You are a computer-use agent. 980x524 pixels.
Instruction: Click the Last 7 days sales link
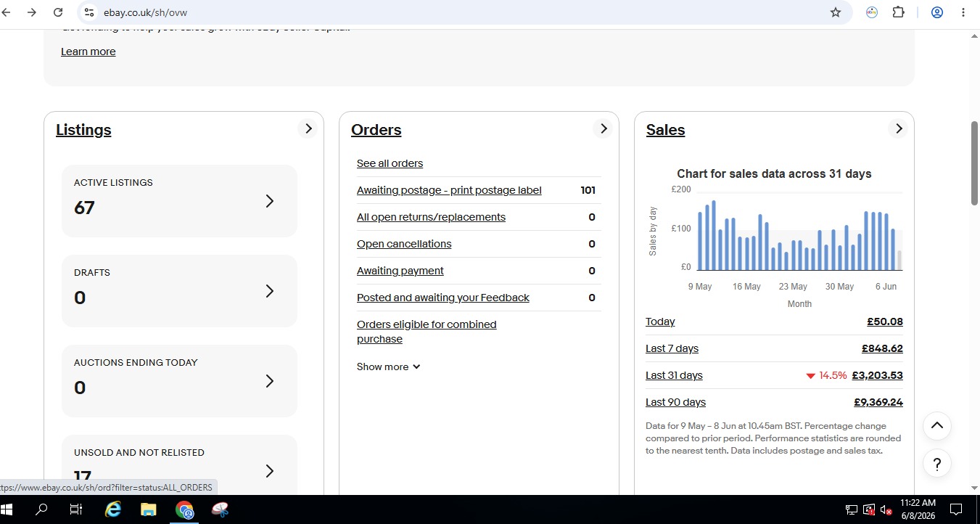(672, 348)
